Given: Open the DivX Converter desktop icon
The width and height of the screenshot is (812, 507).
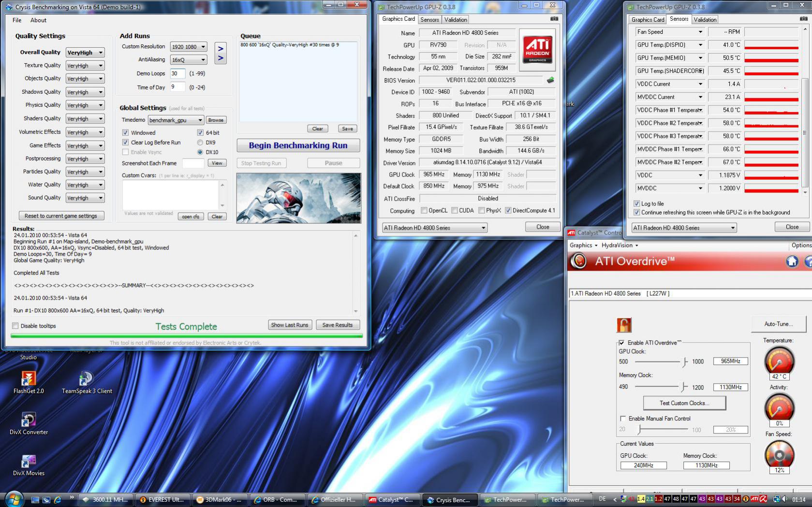Looking at the screenshot, I should click(29, 423).
